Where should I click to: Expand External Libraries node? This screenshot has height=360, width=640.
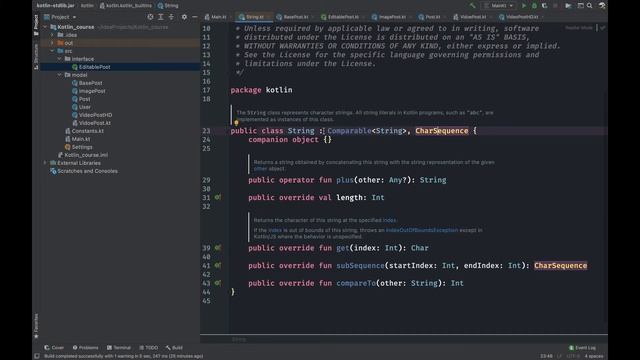45,163
